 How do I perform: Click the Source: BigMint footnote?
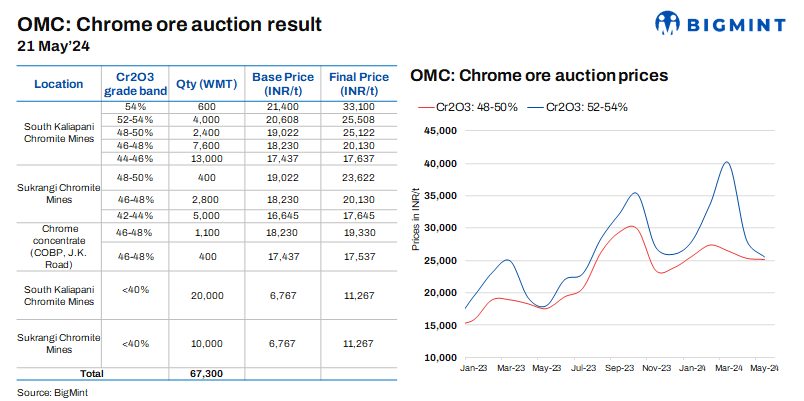(x=55, y=391)
